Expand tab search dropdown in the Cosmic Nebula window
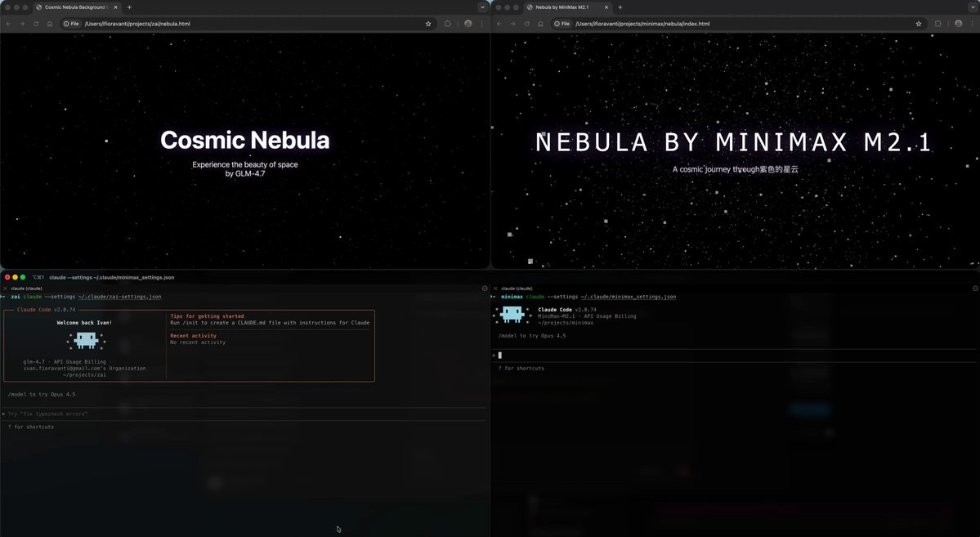This screenshot has width=980, height=537. (x=482, y=7)
